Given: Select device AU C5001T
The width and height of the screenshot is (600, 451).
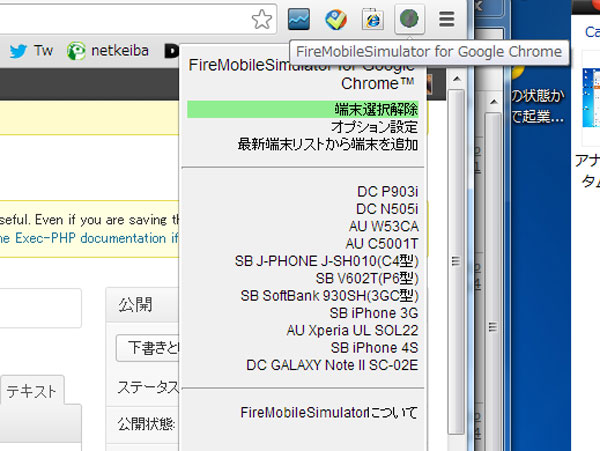Looking at the screenshot, I should point(382,243).
